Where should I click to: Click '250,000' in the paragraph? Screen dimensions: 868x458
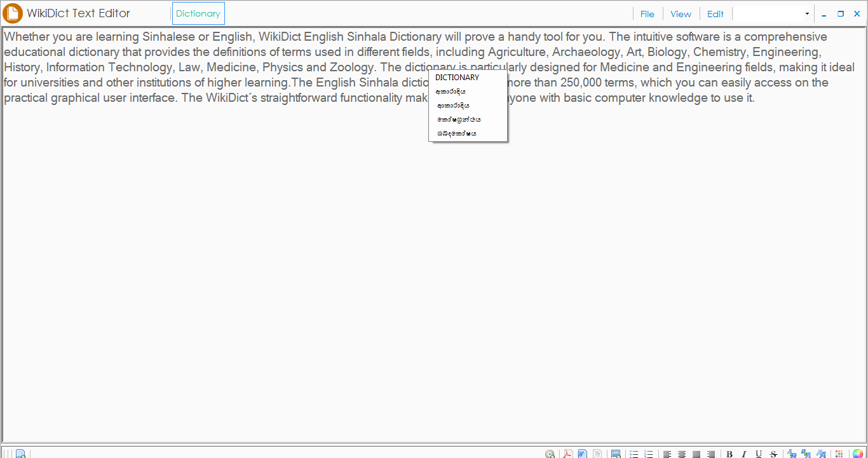pyautogui.click(x=581, y=83)
